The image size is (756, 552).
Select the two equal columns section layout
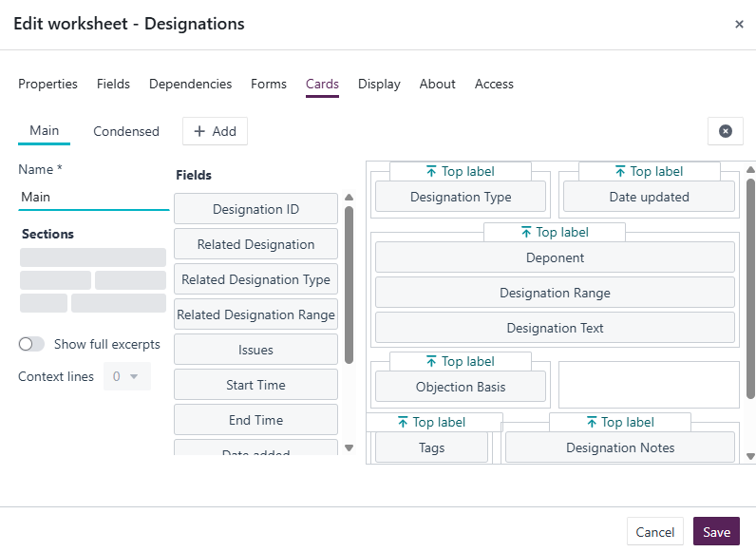(93, 280)
